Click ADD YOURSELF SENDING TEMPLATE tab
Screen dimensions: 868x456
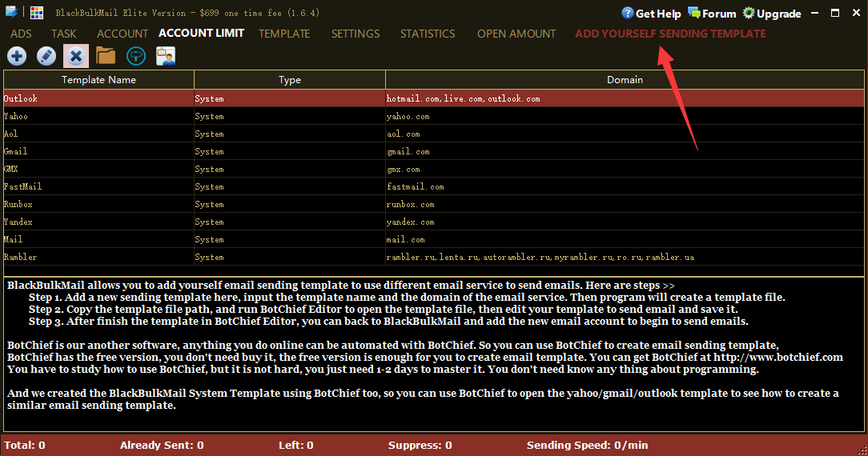click(x=670, y=34)
